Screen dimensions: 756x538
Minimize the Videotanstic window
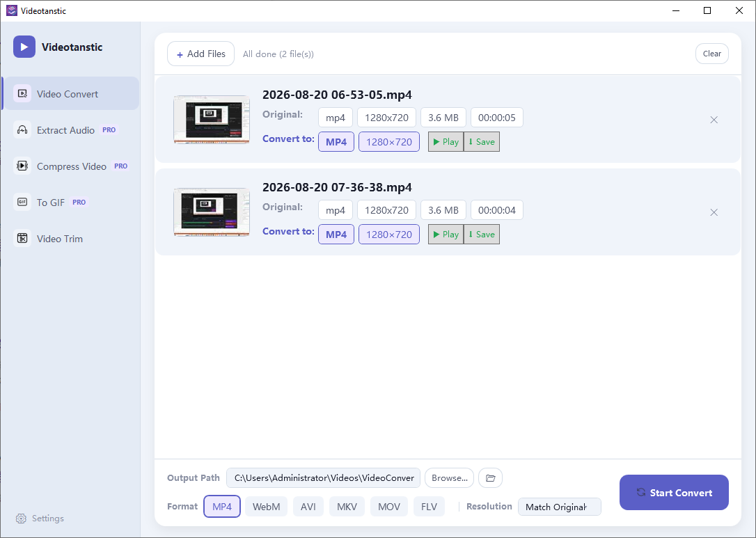click(x=675, y=10)
